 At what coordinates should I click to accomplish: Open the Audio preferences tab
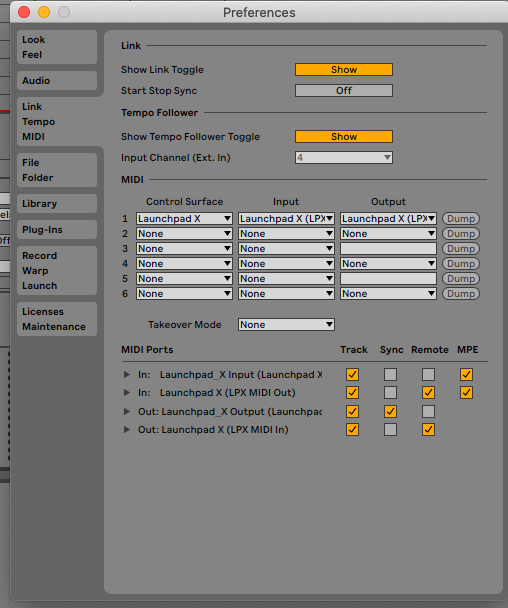[x=57, y=81]
